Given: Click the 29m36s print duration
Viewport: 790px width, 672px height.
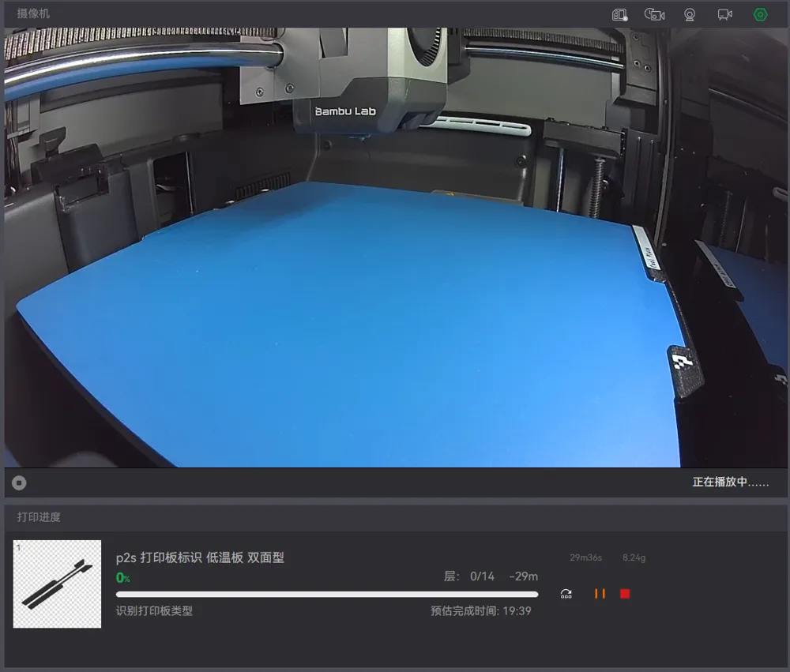Looking at the screenshot, I should [585, 557].
